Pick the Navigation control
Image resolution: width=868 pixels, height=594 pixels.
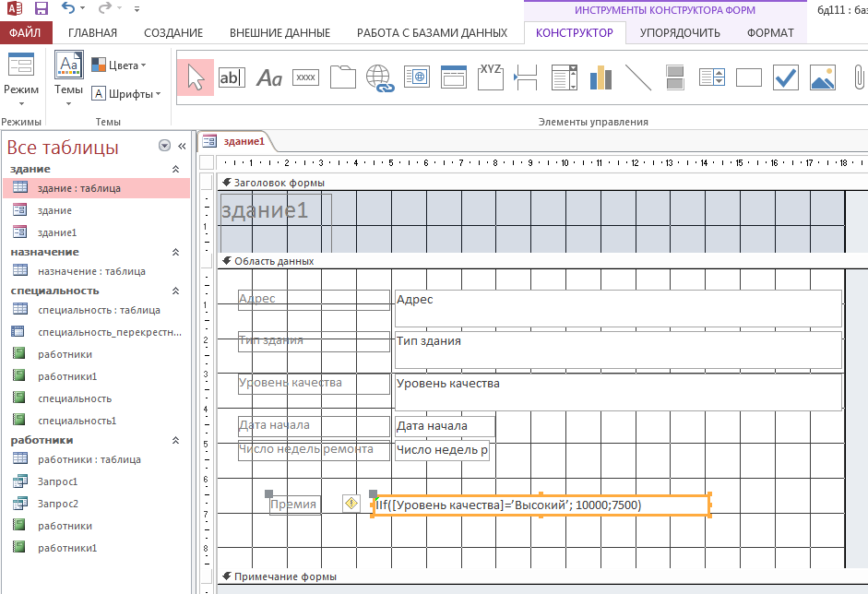(x=454, y=77)
